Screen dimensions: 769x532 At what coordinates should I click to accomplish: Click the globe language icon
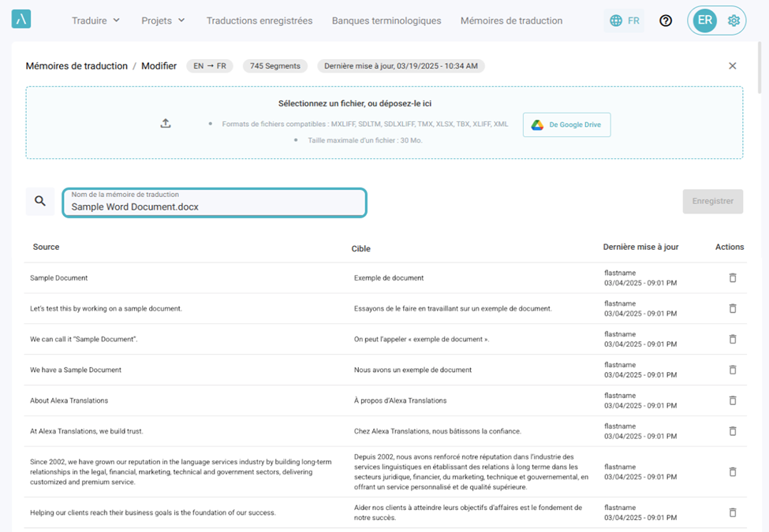[616, 20]
